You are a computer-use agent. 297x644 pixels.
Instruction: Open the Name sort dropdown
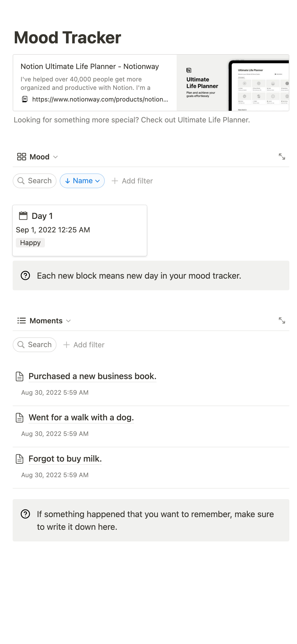click(x=82, y=181)
